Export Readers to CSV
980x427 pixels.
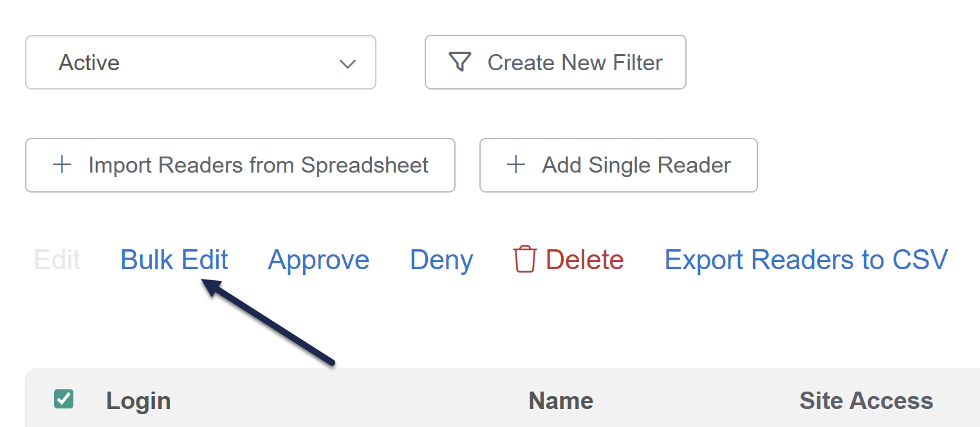[806, 260]
